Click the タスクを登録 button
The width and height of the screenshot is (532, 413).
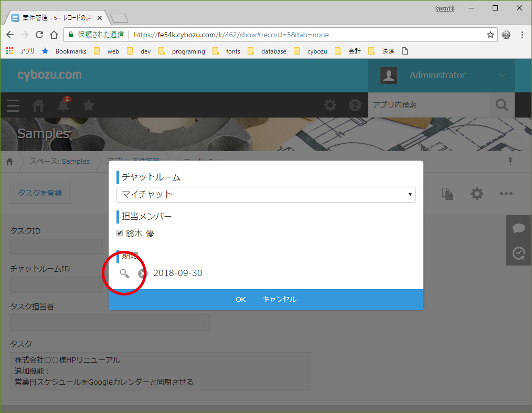coord(40,193)
